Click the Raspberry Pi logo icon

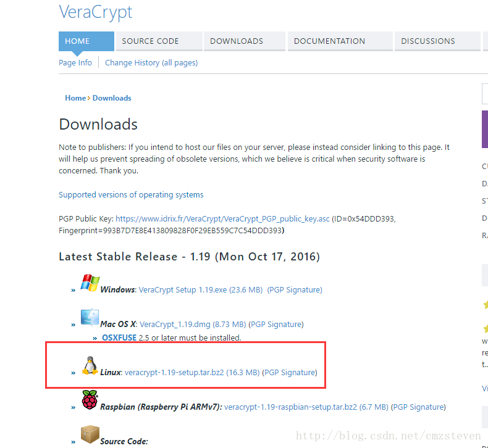[x=90, y=400]
